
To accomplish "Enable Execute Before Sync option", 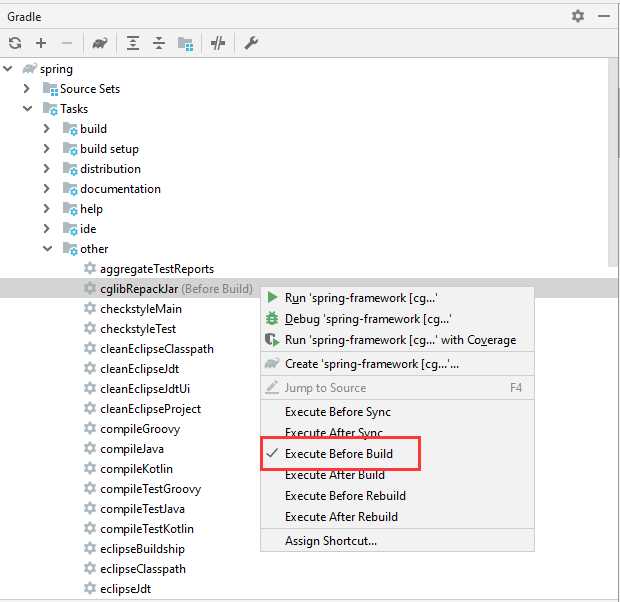I will [397, 412].
